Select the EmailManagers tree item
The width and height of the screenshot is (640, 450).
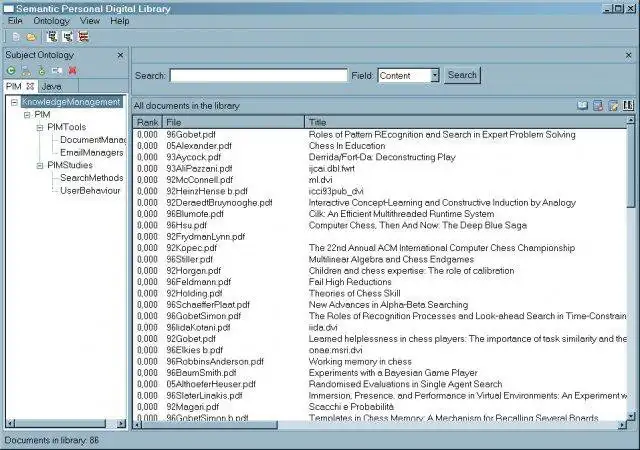point(91,153)
